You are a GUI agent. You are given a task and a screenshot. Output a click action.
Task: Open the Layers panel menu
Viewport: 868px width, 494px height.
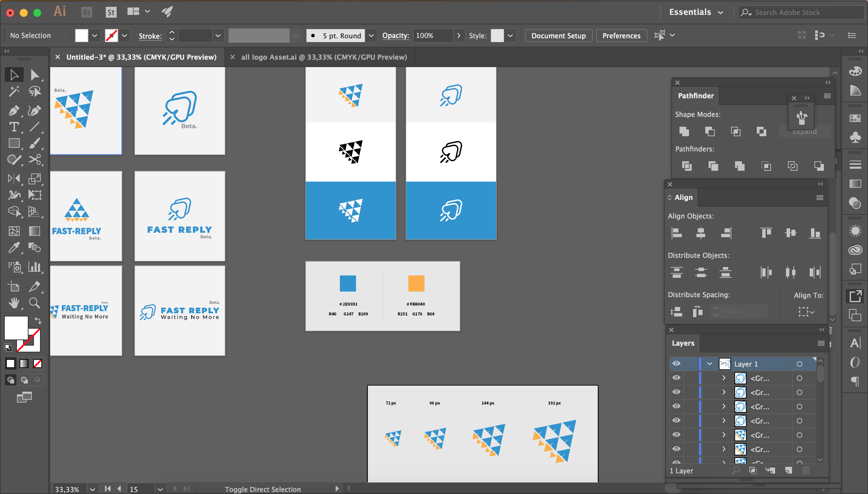[x=821, y=343]
